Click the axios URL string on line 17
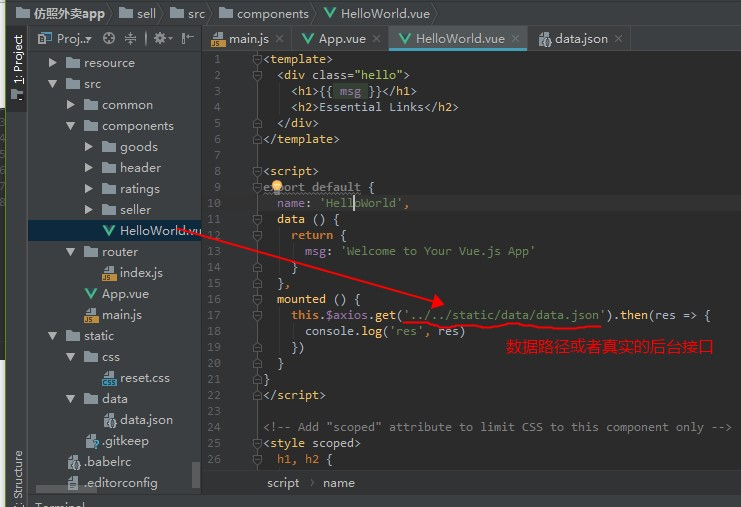741x507 pixels. click(504, 315)
